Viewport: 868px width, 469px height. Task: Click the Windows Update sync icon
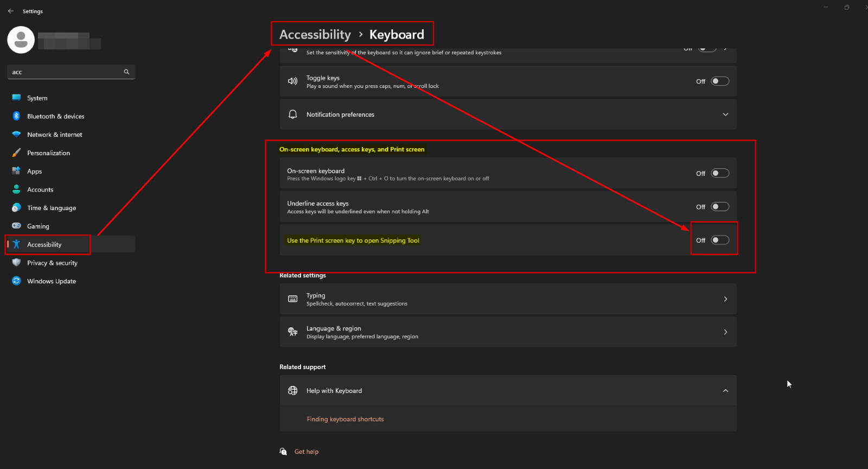[x=16, y=281]
